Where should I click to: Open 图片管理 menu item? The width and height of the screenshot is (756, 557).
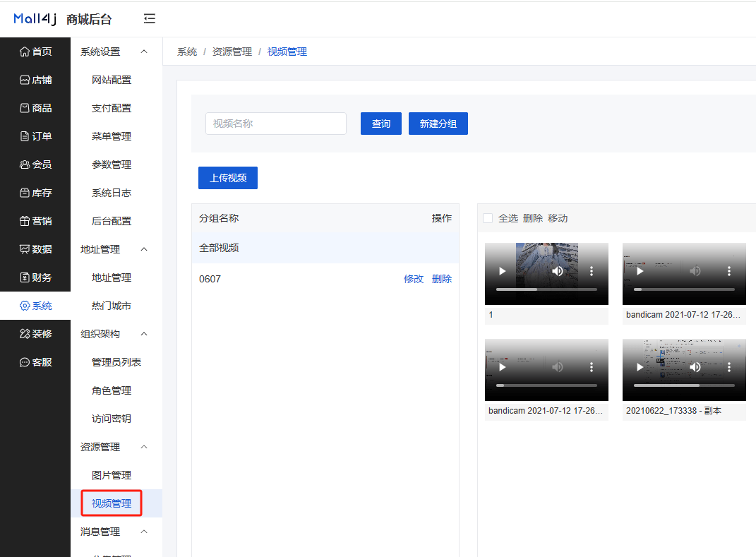[x=112, y=475]
